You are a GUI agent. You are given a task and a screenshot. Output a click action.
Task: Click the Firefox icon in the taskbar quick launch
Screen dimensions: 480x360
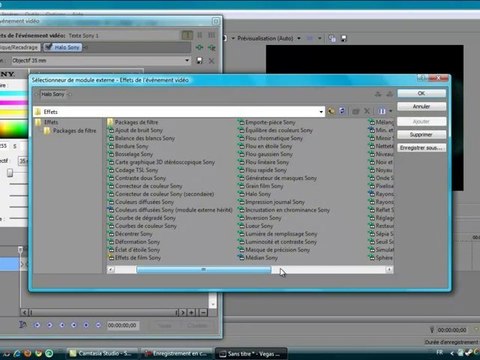[x=28, y=353]
